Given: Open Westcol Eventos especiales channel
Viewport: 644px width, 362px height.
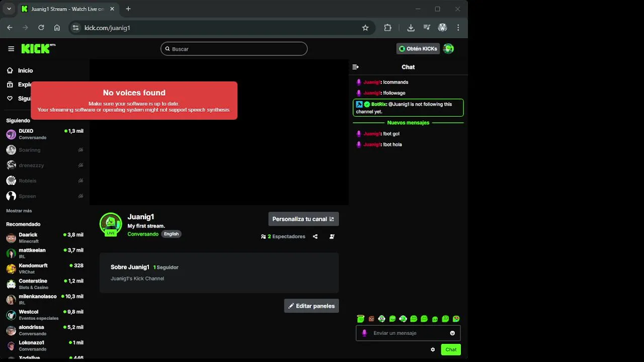Looking at the screenshot, I should click(x=45, y=315).
